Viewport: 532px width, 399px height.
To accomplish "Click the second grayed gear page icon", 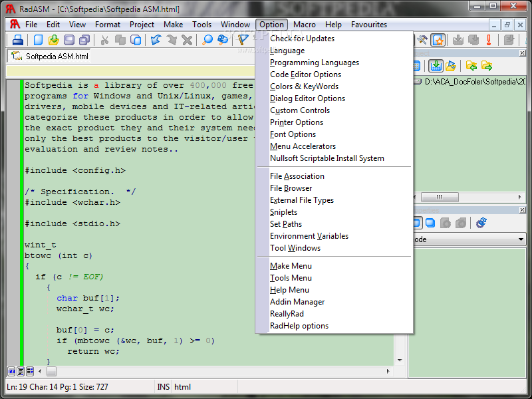I will pos(461,223).
